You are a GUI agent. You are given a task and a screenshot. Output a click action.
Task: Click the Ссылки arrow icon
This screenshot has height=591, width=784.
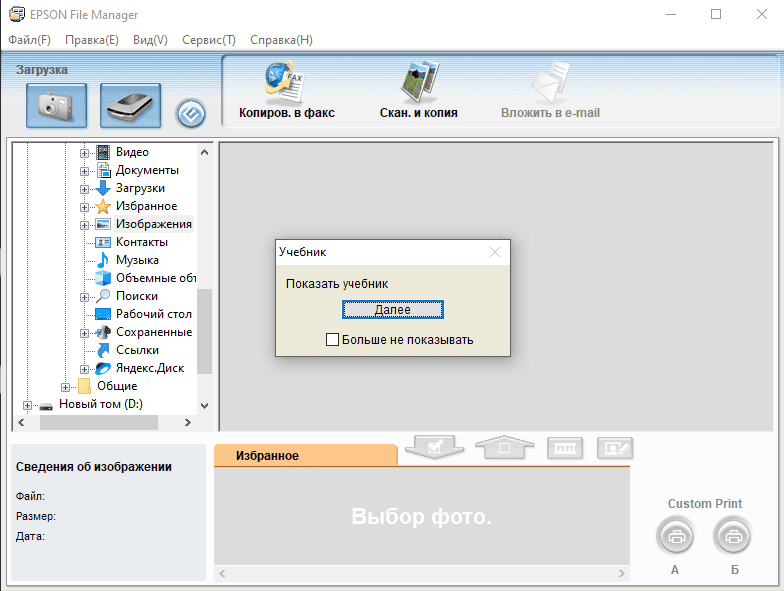tap(103, 350)
